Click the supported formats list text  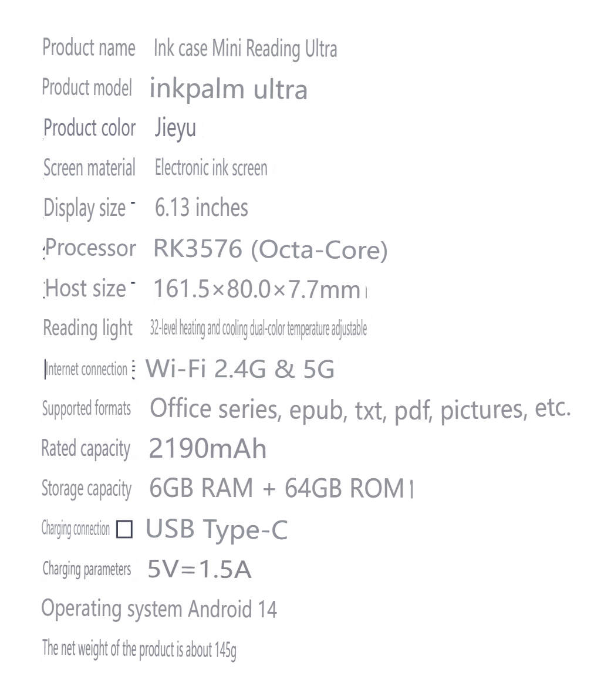360,409
